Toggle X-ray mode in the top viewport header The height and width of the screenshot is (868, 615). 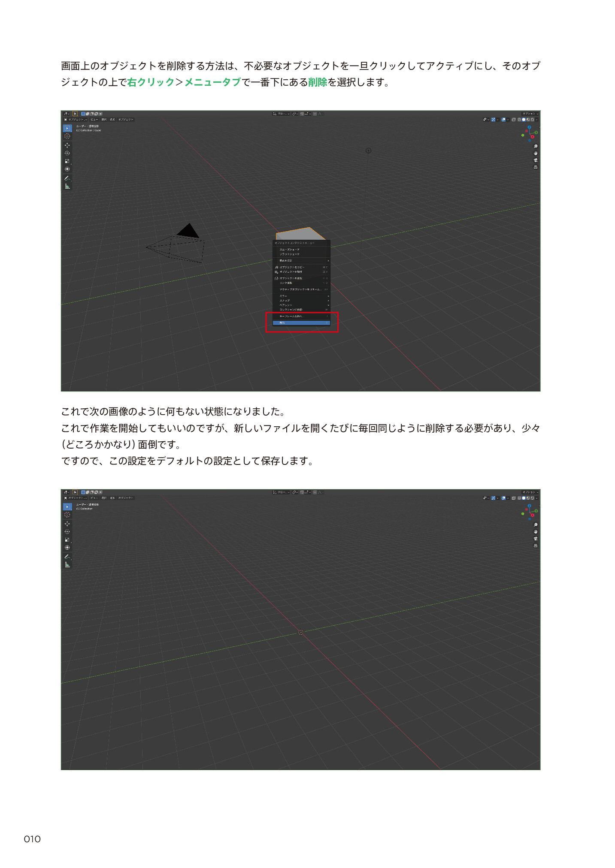click(514, 120)
